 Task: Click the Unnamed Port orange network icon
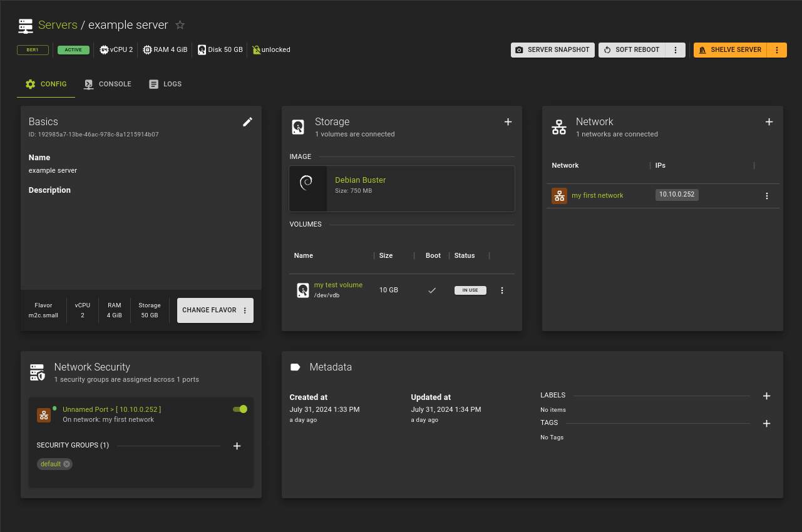click(44, 415)
